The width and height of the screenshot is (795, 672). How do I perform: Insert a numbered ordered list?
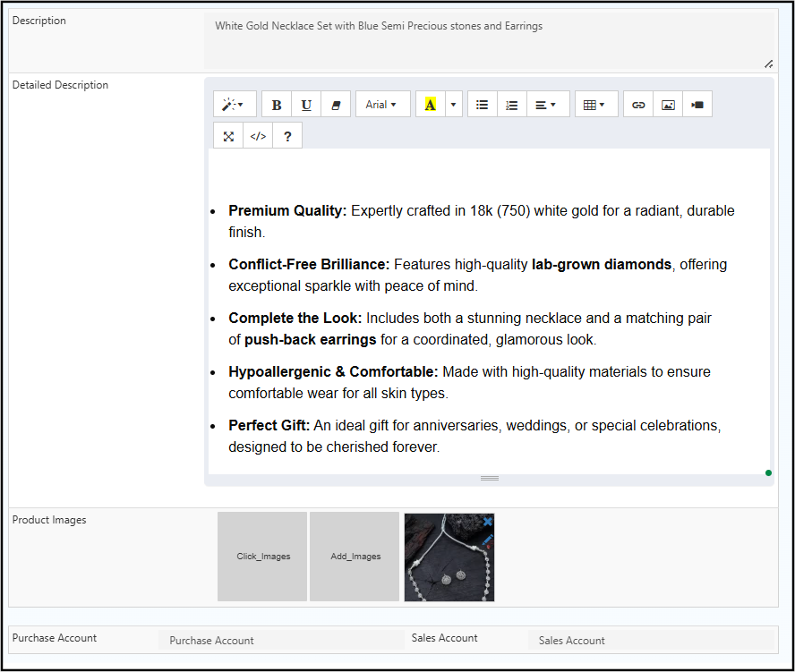[511, 105]
